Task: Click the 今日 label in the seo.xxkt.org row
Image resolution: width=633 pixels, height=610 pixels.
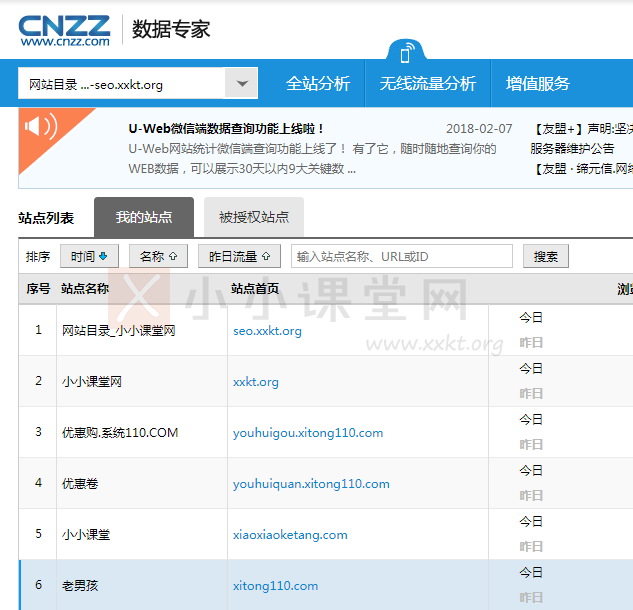Action: tap(530, 318)
